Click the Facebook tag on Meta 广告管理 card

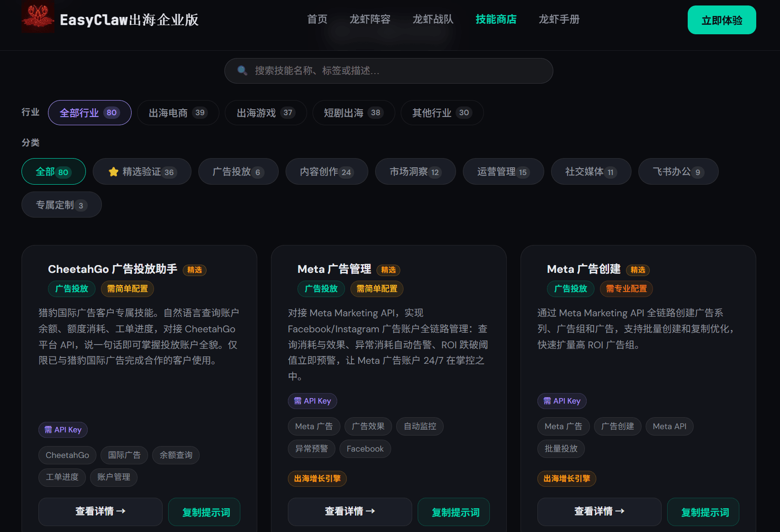pos(365,449)
